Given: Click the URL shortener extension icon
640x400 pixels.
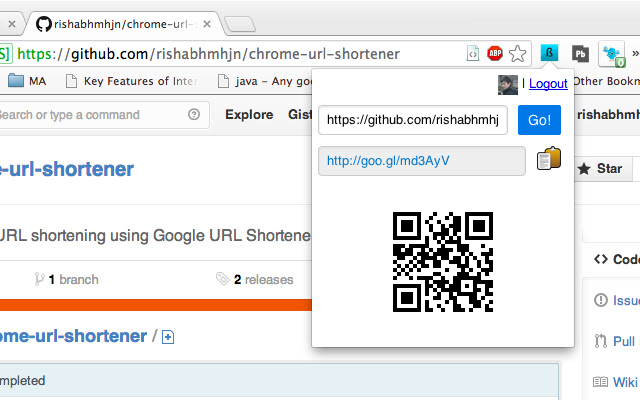Looking at the screenshot, I should click(549, 53).
